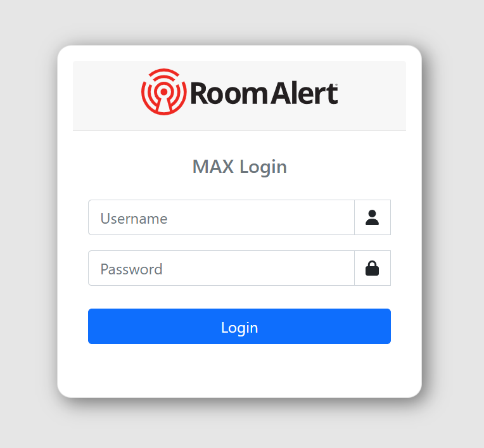Focus the Password input field

221,268
